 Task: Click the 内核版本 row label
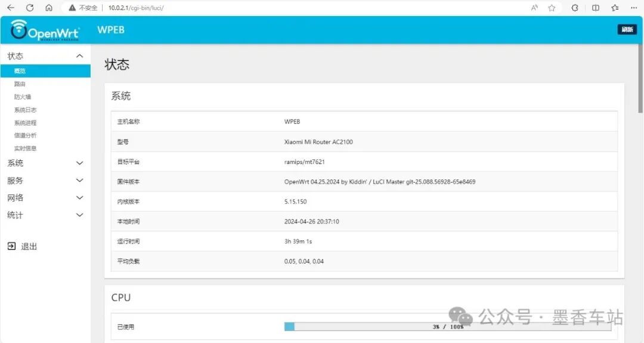(128, 202)
